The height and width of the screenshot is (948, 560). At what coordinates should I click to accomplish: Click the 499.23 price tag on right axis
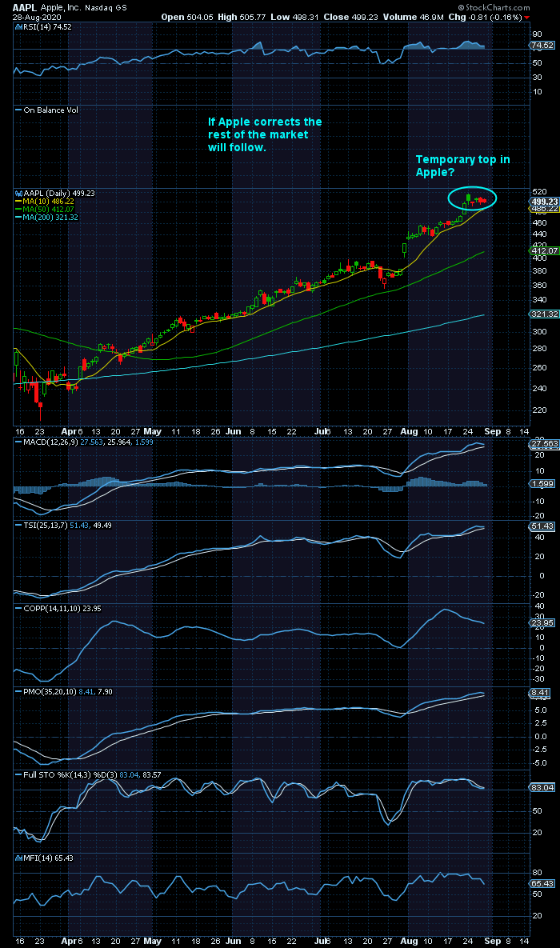(544, 201)
